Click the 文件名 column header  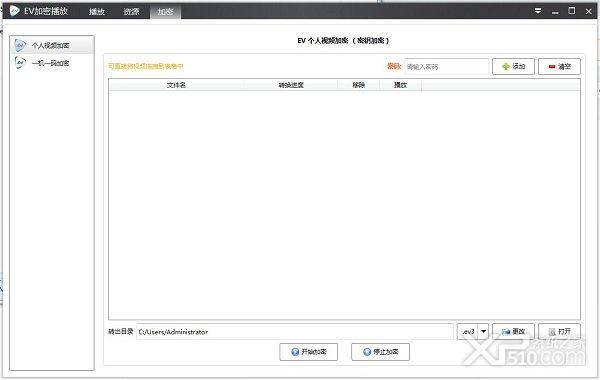pyautogui.click(x=176, y=85)
